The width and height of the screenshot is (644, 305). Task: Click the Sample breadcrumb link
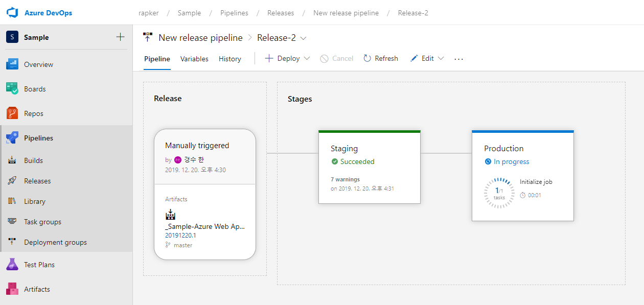(x=189, y=13)
